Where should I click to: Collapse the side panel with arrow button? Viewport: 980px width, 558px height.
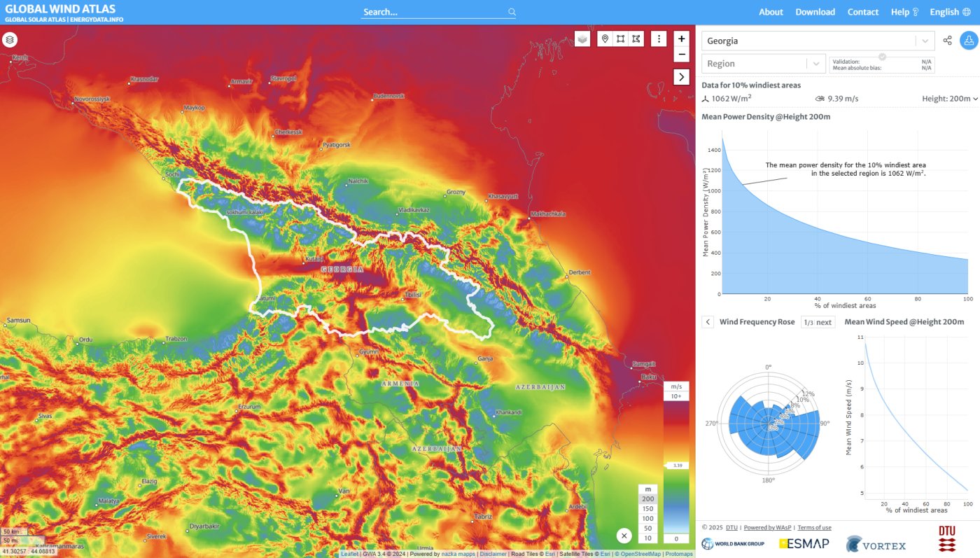(x=682, y=77)
